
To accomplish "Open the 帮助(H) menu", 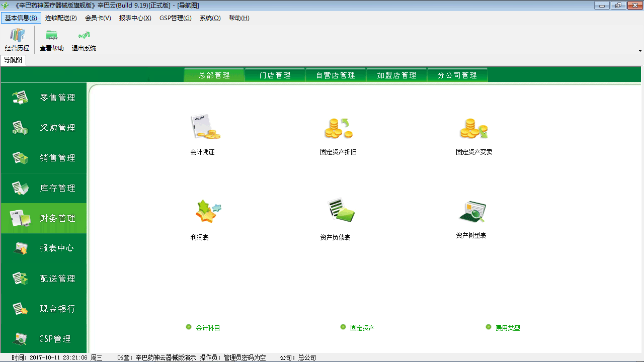I will 239,18.
